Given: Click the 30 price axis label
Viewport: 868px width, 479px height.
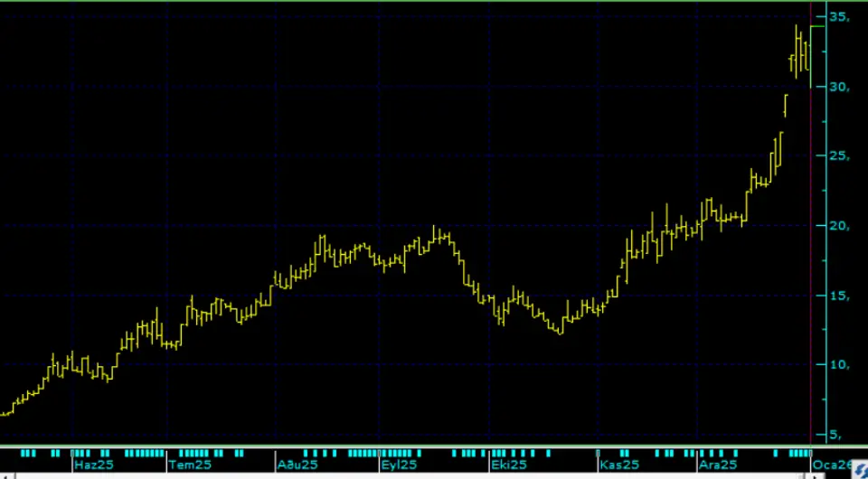Looking at the screenshot, I should point(838,87).
